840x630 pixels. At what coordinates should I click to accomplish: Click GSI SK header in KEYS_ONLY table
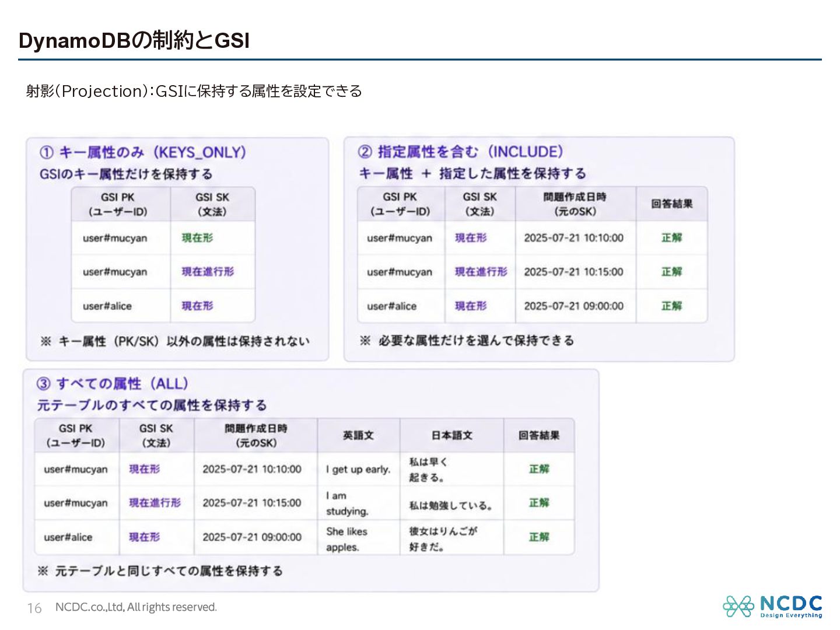tap(212, 204)
